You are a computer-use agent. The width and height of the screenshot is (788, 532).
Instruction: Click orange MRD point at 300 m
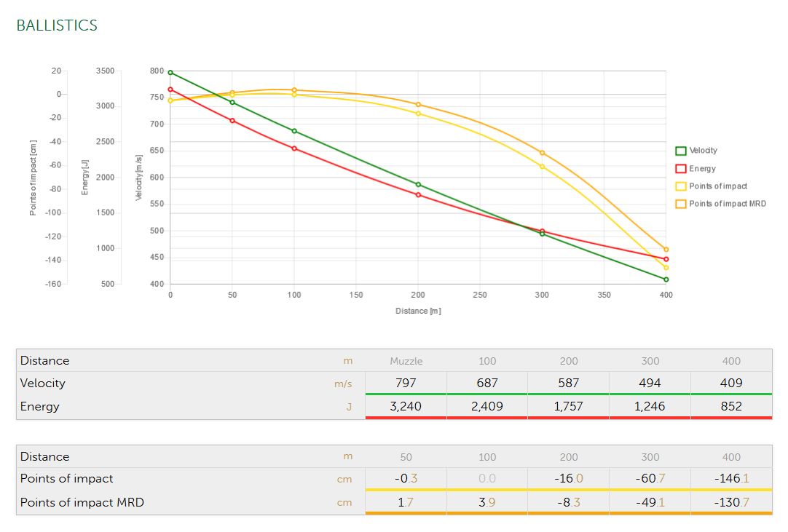[542, 153]
